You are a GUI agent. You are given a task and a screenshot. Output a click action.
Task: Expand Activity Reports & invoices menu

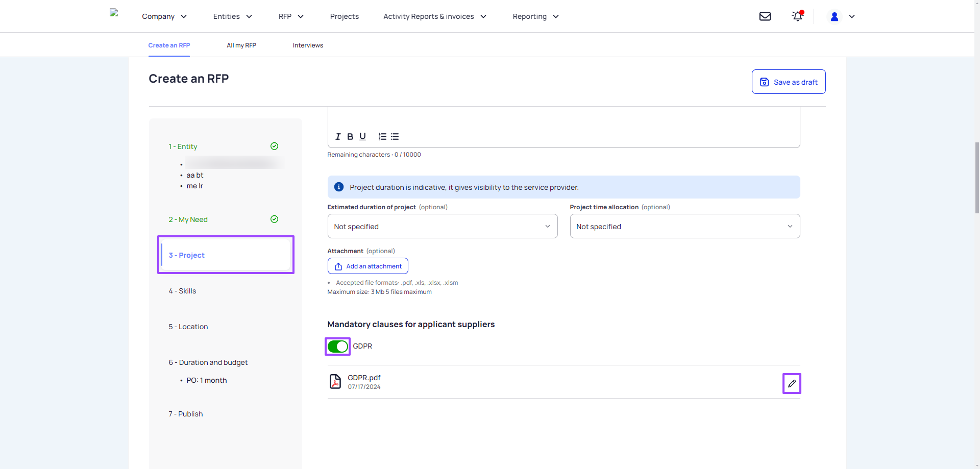(x=435, y=16)
